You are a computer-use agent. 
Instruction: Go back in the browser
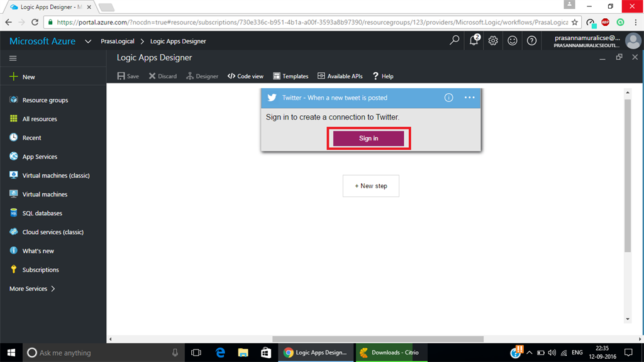(9, 22)
